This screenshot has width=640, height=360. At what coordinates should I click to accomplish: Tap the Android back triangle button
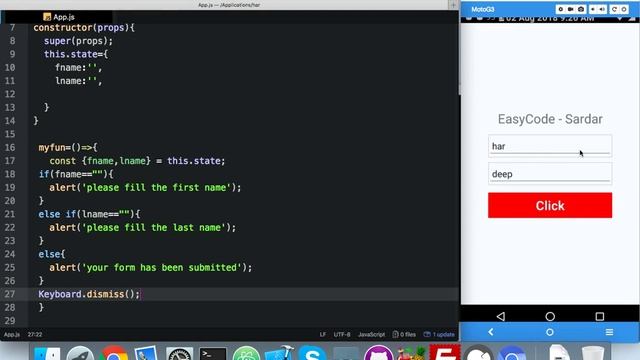coord(501,316)
